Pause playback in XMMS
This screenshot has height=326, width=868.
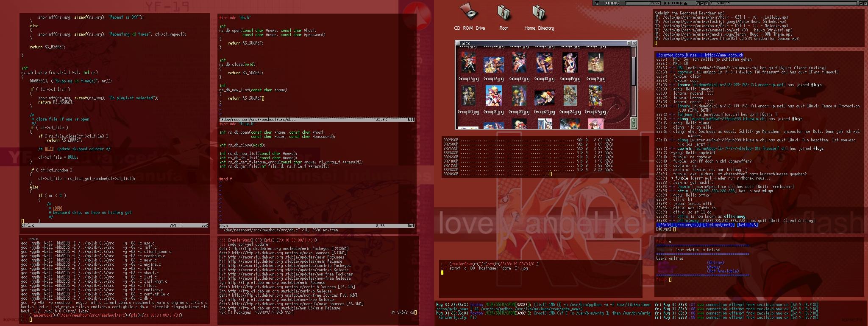[673, 3]
